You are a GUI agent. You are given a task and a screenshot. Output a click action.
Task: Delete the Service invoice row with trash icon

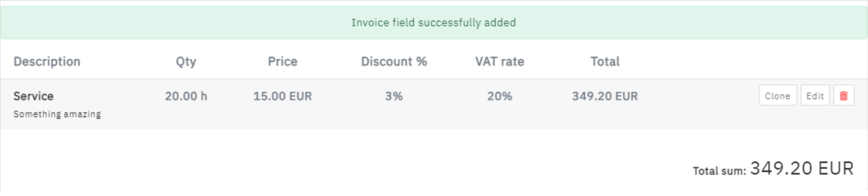click(x=844, y=96)
